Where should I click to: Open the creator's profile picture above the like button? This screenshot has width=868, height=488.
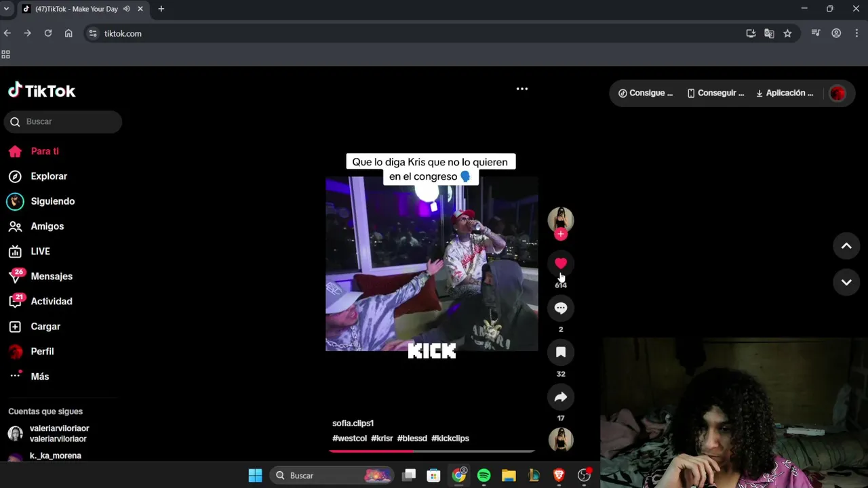pos(560,220)
